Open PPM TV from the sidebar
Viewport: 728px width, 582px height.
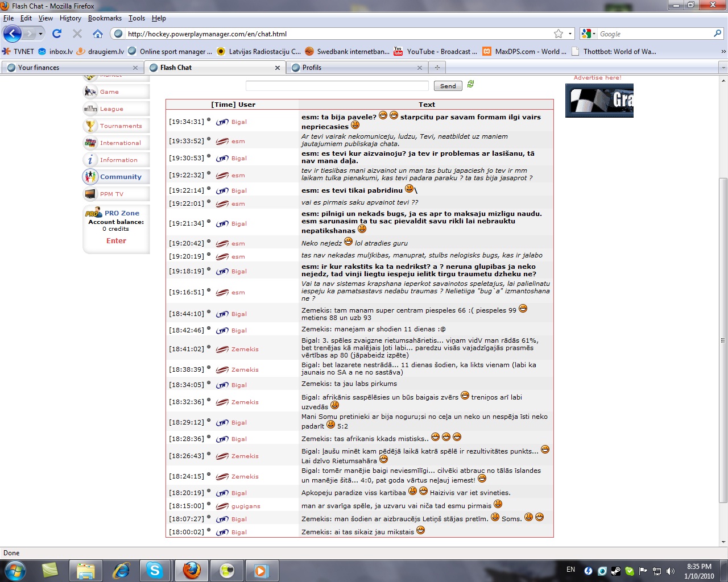coord(116,194)
